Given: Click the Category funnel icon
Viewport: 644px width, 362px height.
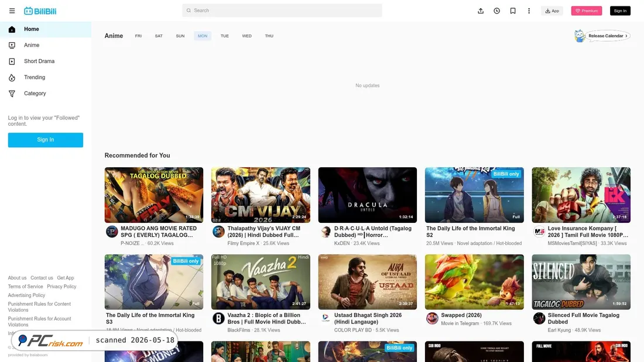Looking at the screenshot, I should 12,94.
